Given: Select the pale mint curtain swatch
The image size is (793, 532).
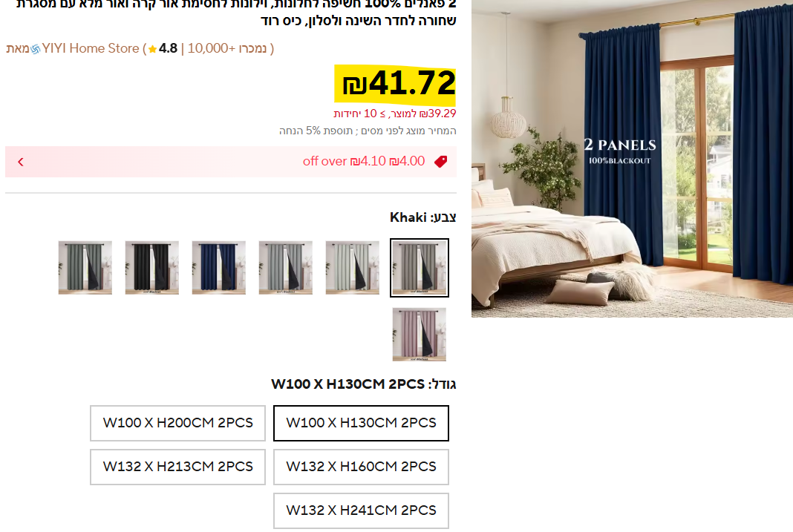Looking at the screenshot, I should pyautogui.click(x=353, y=268).
